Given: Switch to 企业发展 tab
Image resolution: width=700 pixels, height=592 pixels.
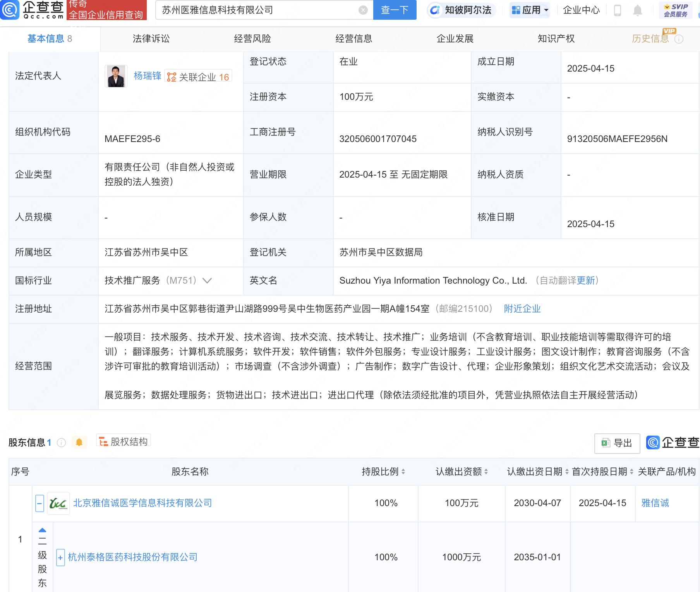Looking at the screenshot, I should (455, 39).
